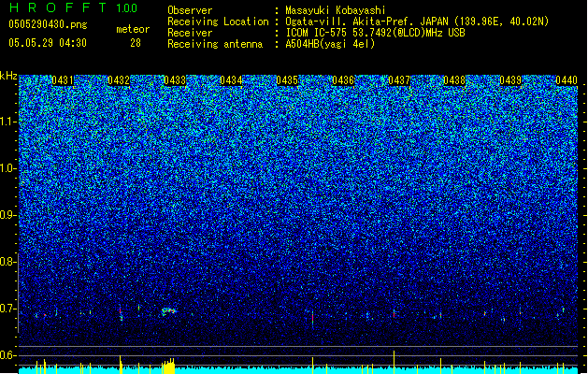588x374 pixels.
Task: Click the 0440 time marker
Action: coord(566,80)
